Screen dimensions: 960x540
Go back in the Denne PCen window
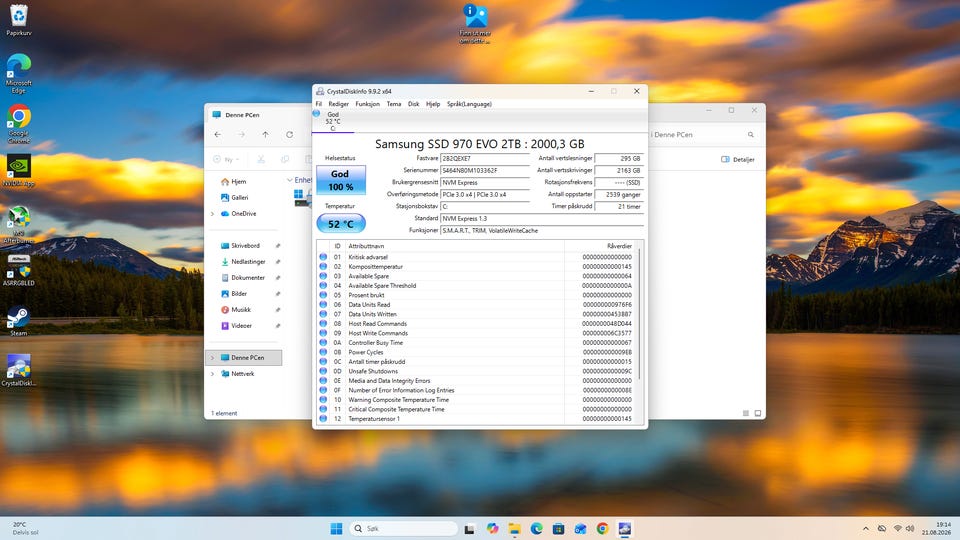218,135
